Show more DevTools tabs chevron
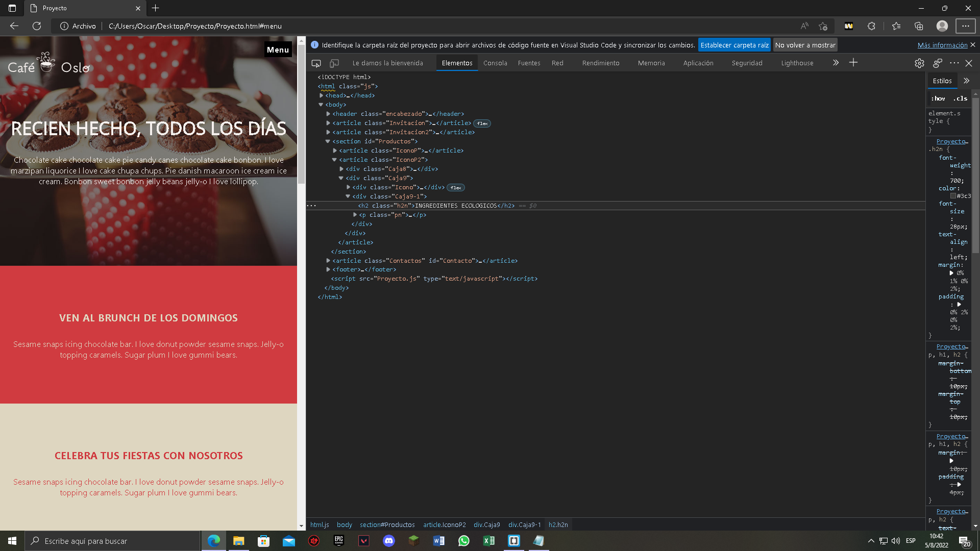Screen dimensions: 980x551 pos(836,63)
